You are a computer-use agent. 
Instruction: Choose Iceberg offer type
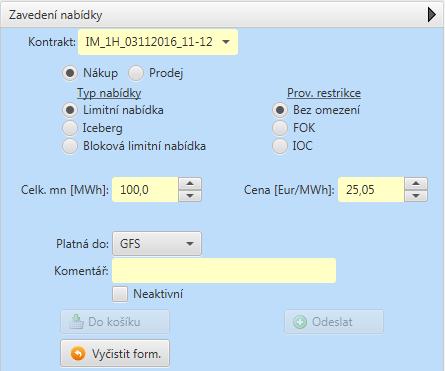(x=70, y=128)
